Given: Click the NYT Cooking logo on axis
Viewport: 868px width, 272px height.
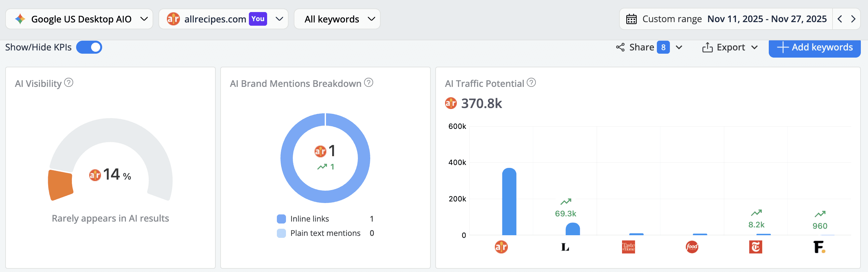Looking at the screenshot, I should click(x=755, y=247).
